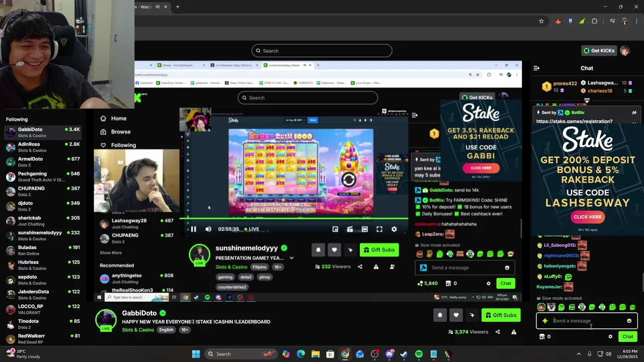Open the user avatar menu beside Get KICKs
The height and width of the screenshot is (362, 644).
[625, 51]
